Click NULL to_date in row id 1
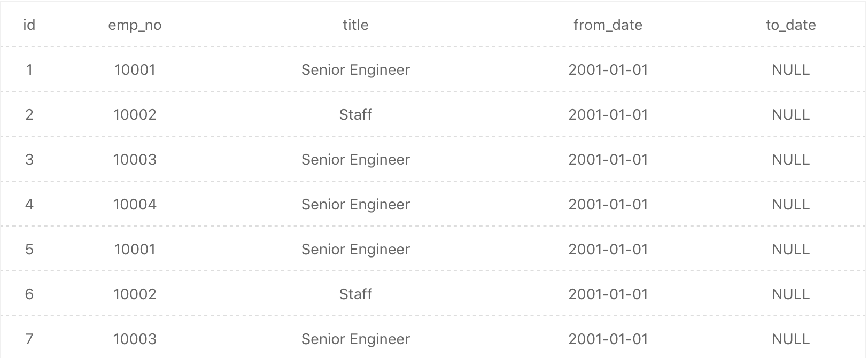 point(790,69)
